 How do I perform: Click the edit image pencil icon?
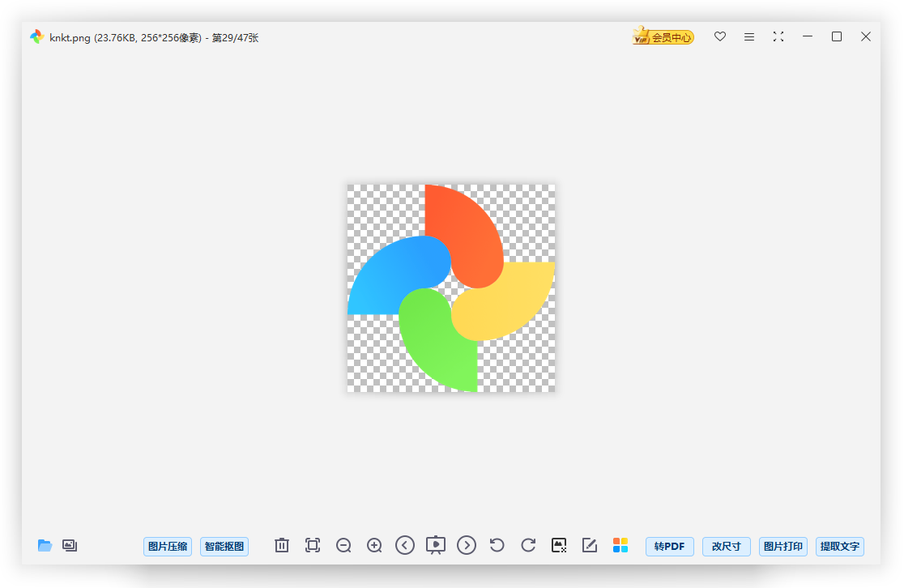590,546
